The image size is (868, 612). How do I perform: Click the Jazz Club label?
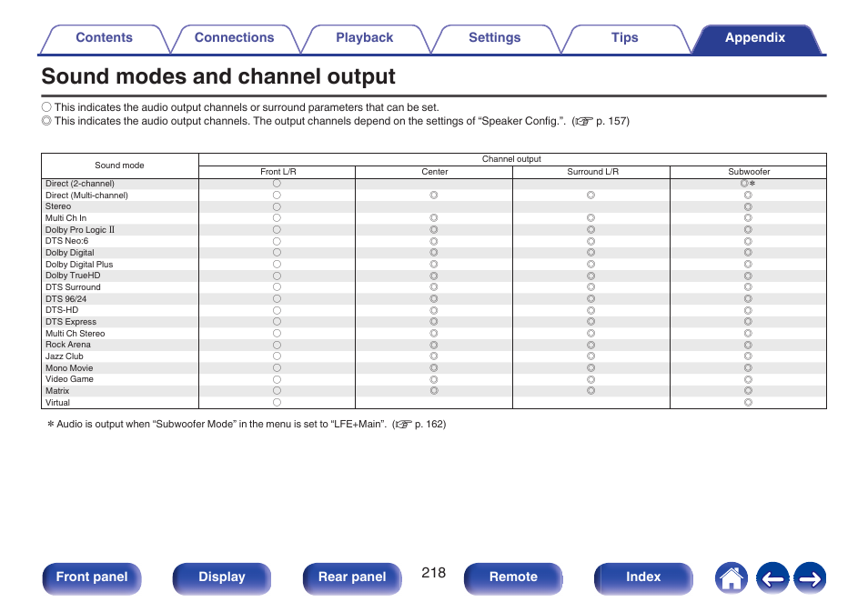(65, 356)
